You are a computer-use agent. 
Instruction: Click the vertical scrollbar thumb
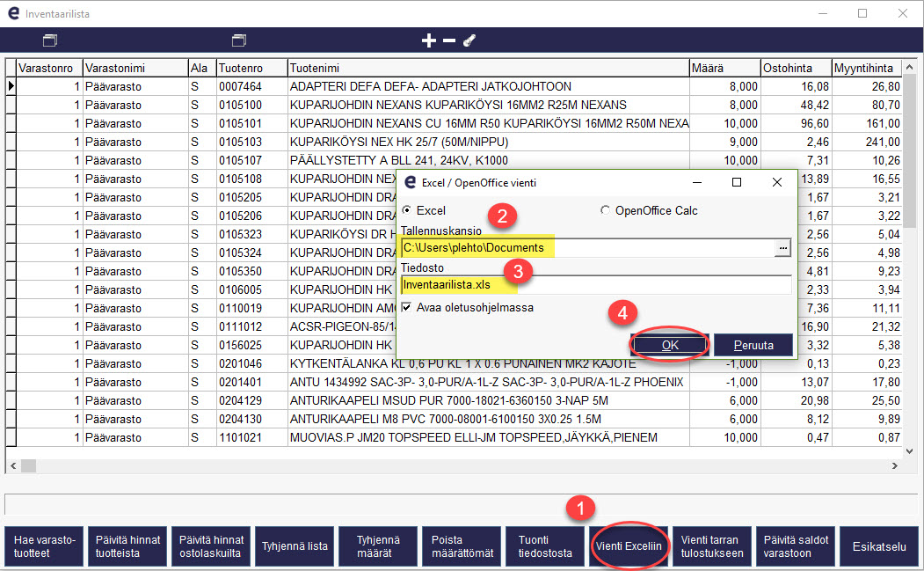click(909, 150)
